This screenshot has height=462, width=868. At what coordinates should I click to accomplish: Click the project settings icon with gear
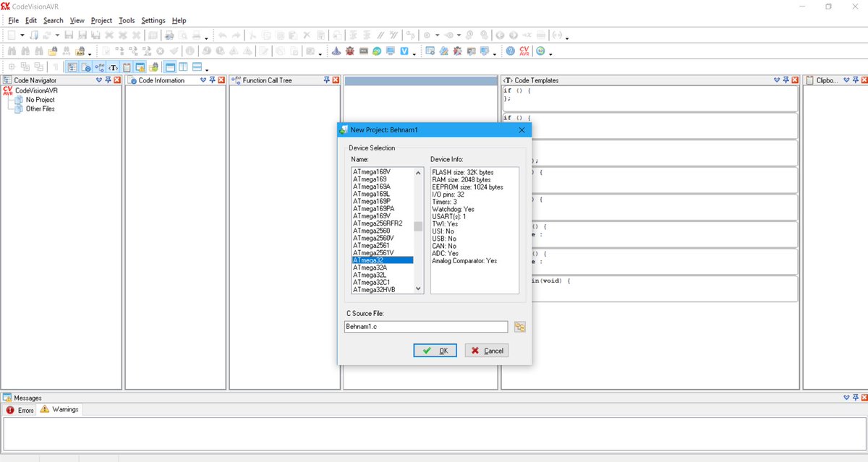[x=430, y=51]
